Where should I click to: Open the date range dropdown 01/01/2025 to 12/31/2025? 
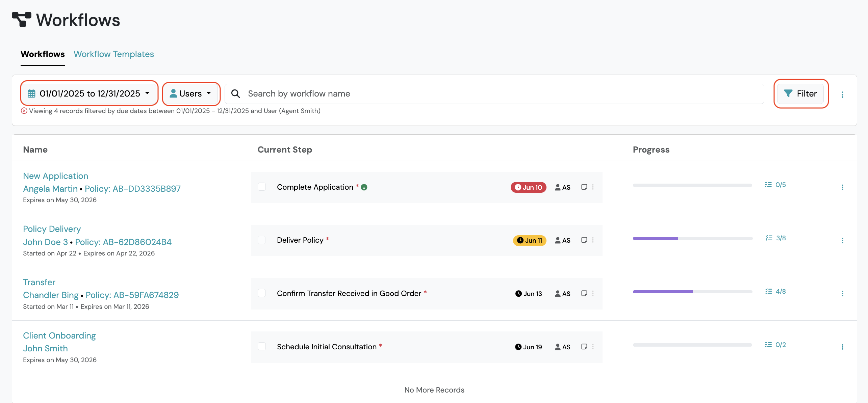coord(89,93)
